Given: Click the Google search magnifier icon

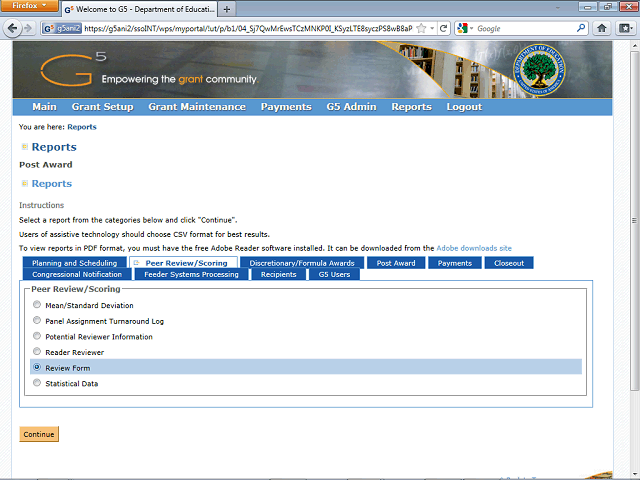Looking at the screenshot, I should 581,28.
